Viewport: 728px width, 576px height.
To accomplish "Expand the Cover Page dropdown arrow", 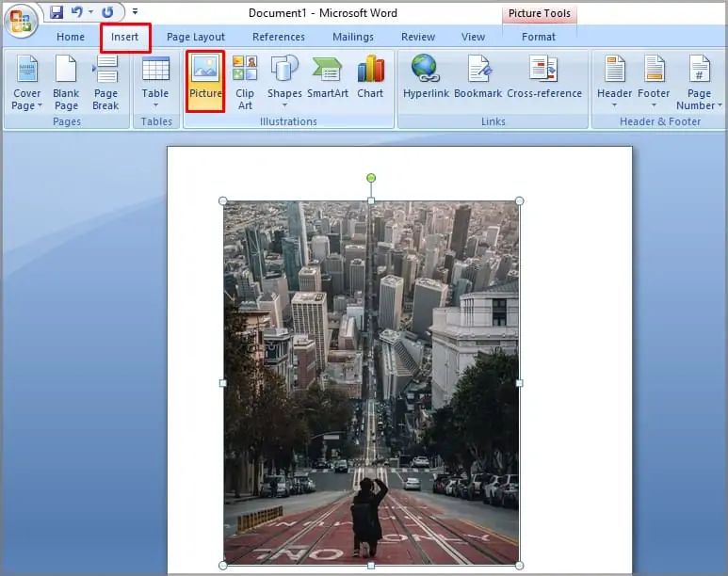I will tap(40, 105).
